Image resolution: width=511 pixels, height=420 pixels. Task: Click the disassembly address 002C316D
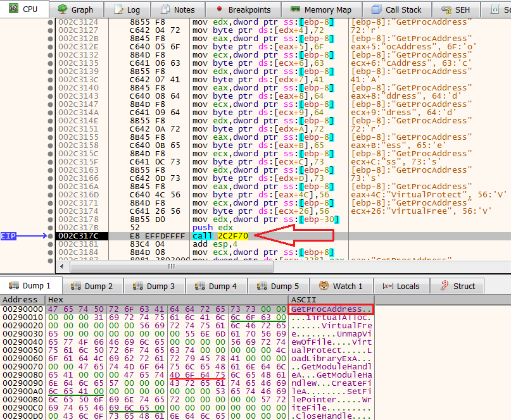[x=79, y=195]
